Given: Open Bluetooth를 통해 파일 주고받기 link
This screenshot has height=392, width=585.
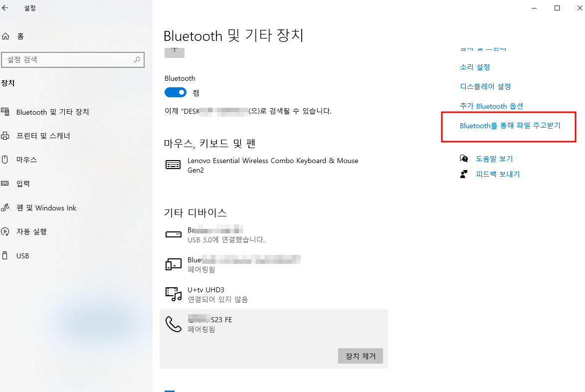Looking at the screenshot, I should click(510, 126).
